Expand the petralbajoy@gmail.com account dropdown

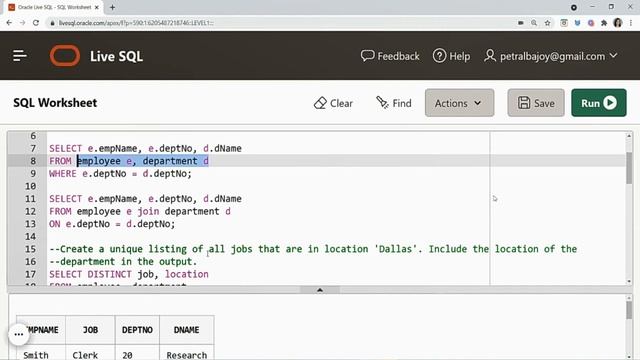(551, 56)
